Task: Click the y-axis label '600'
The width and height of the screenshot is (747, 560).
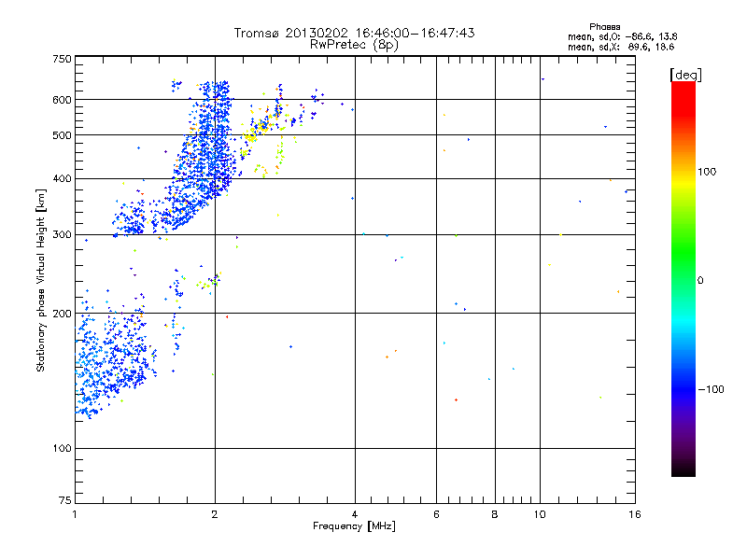Action: (x=62, y=100)
